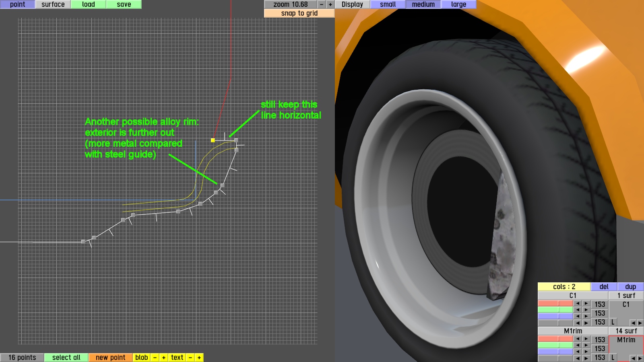Duplicate the colour with dup

click(630, 287)
